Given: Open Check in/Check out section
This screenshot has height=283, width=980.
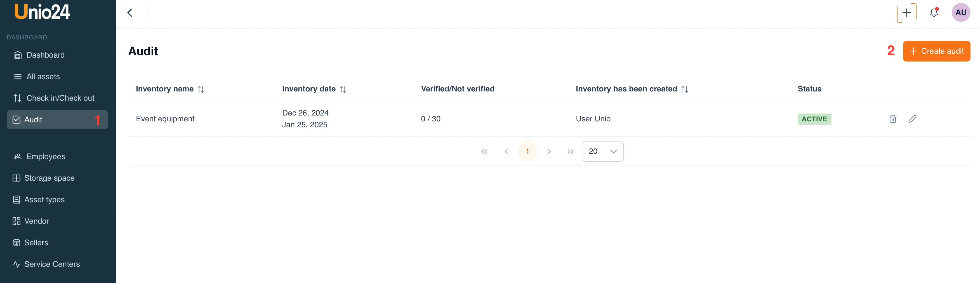Looking at the screenshot, I should tap(60, 98).
